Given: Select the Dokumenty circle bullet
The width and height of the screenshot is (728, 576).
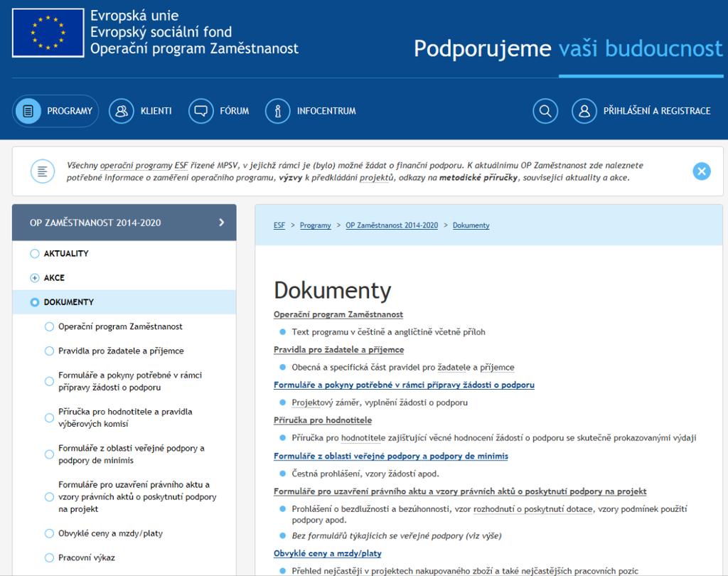Looking at the screenshot, I should click(x=34, y=302).
